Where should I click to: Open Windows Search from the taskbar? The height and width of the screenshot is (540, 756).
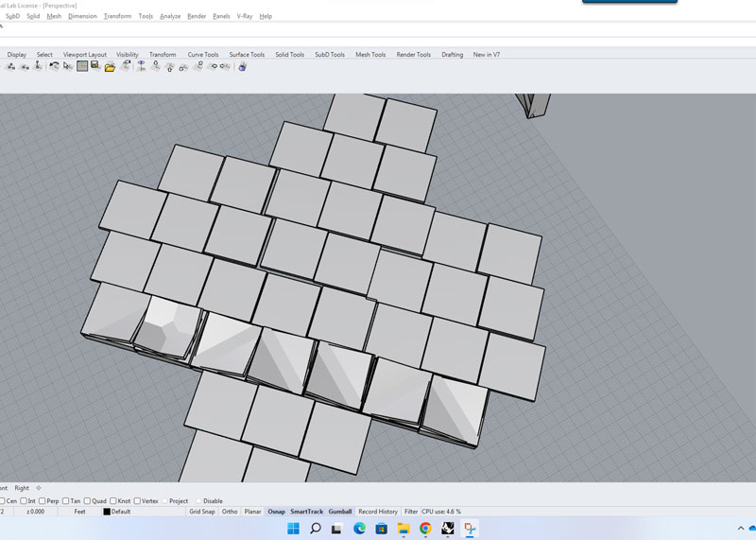click(x=316, y=529)
